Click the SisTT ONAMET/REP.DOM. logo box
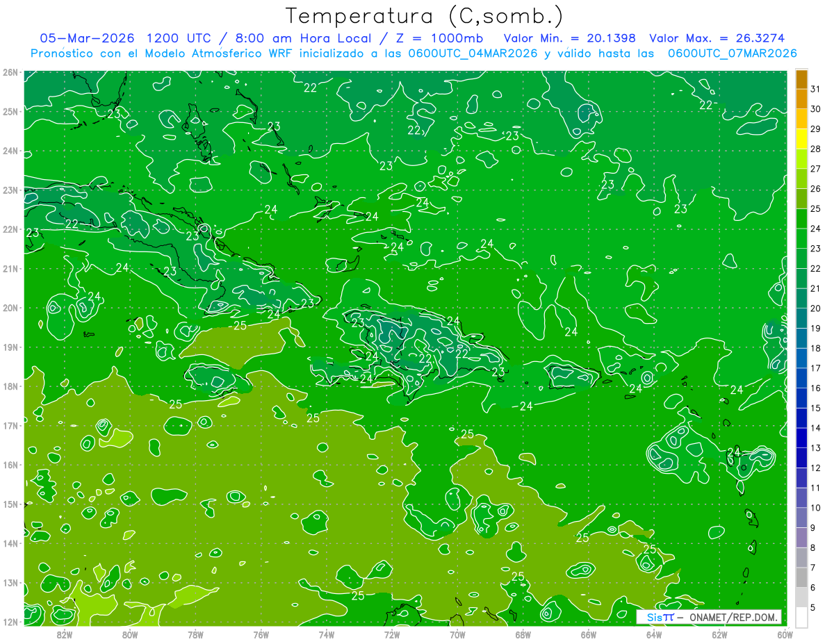 pos(710,617)
